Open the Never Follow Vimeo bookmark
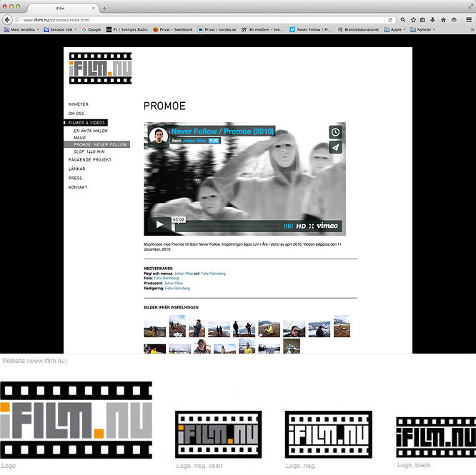The image size is (476, 475). click(x=311, y=29)
